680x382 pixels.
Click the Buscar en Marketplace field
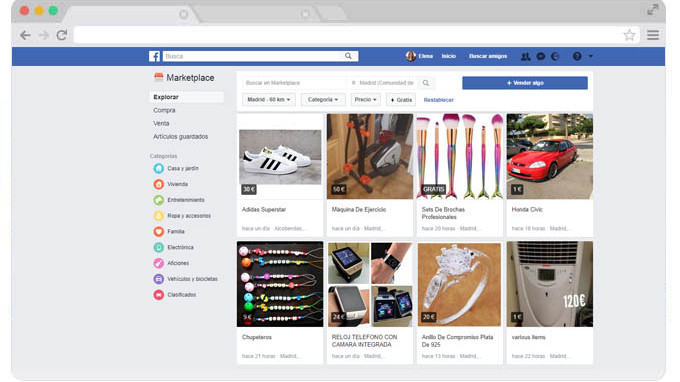tap(294, 83)
